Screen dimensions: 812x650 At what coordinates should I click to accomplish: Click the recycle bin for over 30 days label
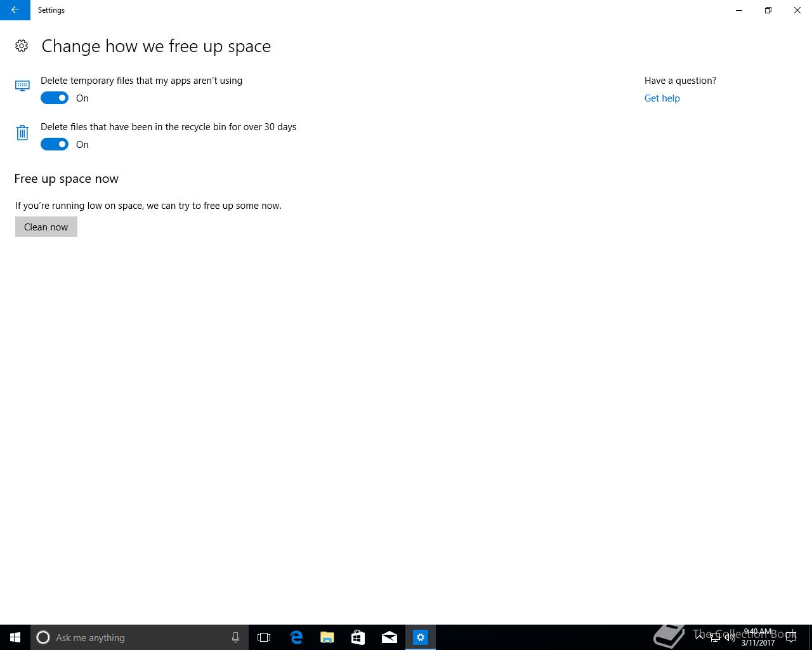tap(169, 127)
